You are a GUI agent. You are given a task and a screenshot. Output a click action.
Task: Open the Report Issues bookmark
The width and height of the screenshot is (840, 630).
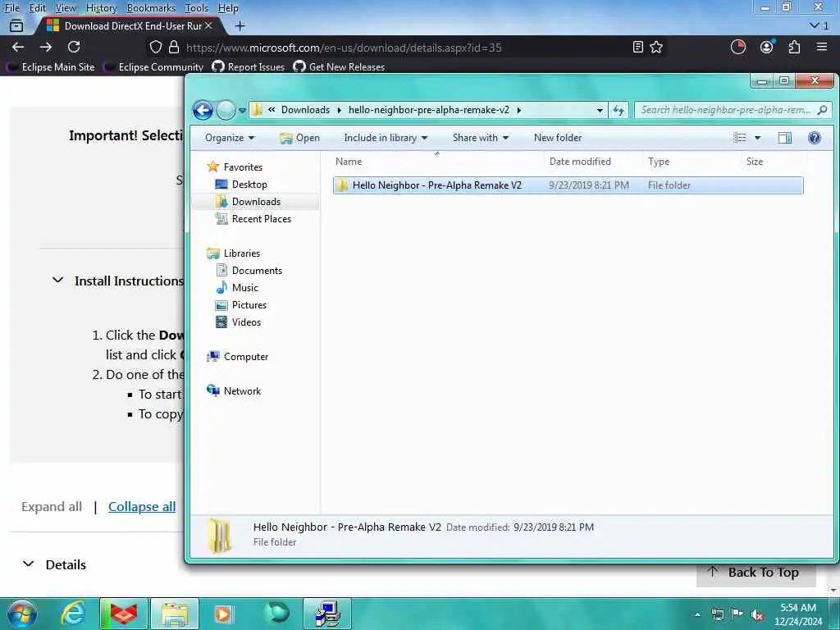[249, 67]
